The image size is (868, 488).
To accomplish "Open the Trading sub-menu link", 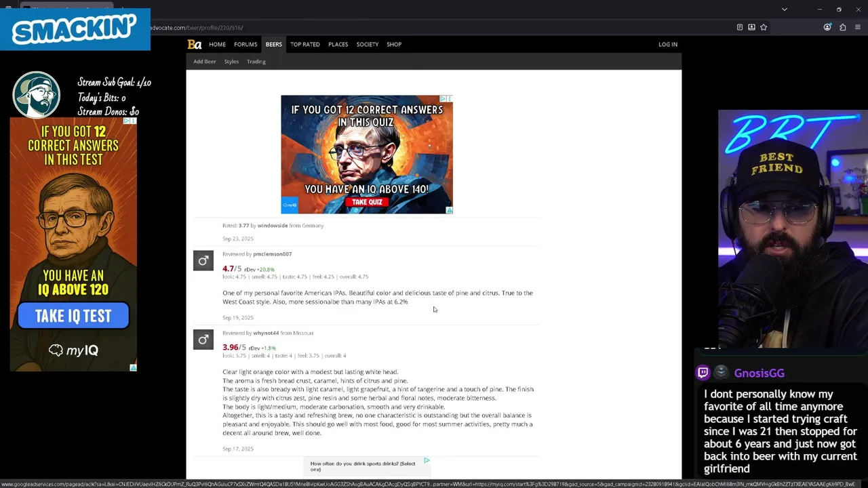I will coord(256,62).
